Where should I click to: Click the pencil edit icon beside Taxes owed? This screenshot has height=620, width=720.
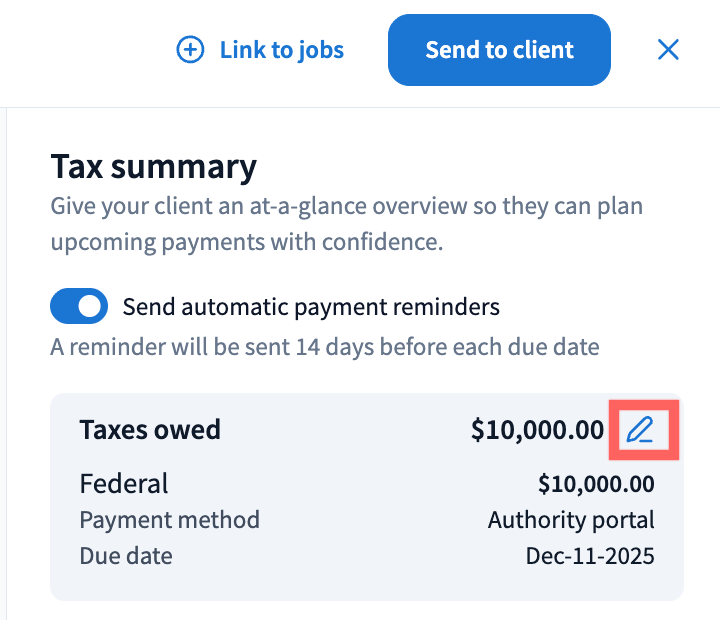640,431
